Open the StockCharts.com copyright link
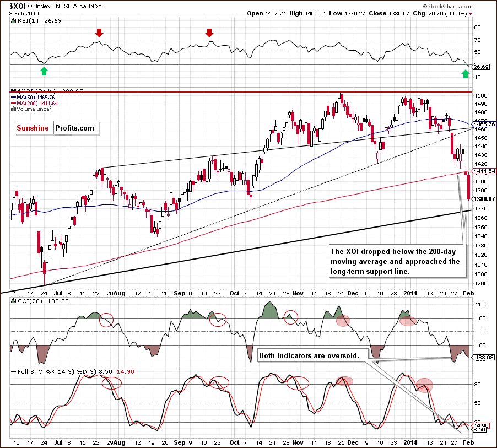This screenshot has width=497, height=448. click(x=447, y=7)
